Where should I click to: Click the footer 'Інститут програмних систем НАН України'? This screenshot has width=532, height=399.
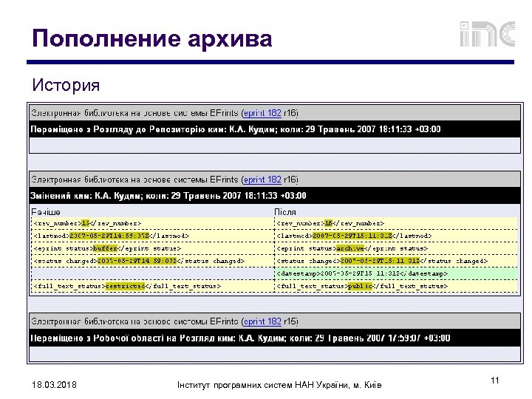tap(262, 385)
